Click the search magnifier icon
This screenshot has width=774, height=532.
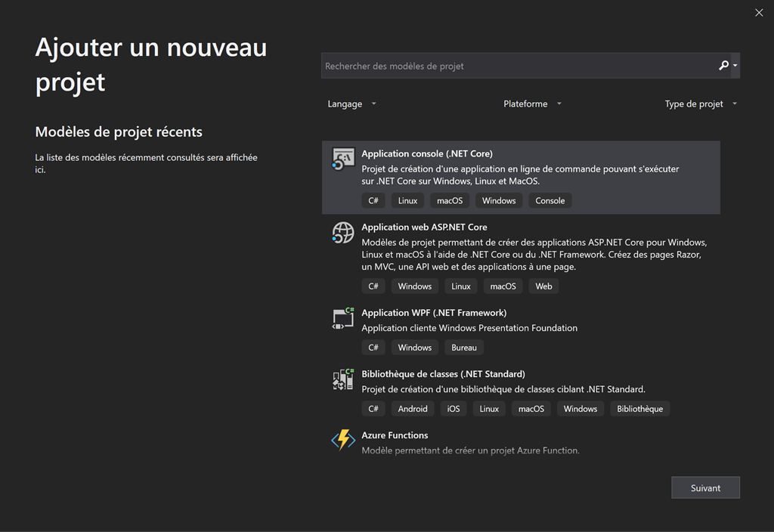723,66
